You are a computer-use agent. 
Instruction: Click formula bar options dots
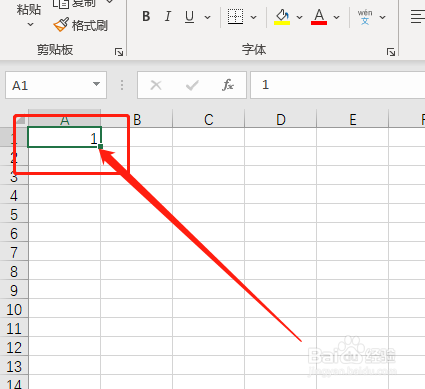[x=122, y=85]
